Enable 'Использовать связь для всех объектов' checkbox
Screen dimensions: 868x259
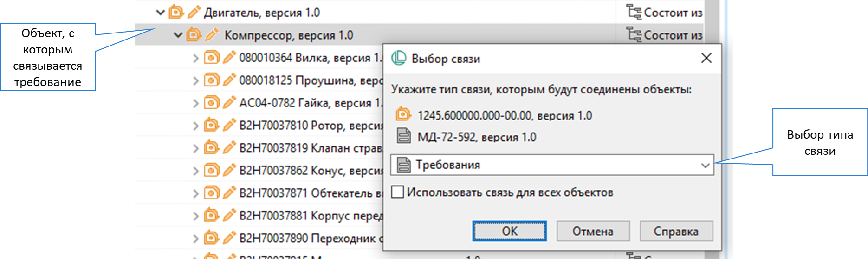pos(397,192)
